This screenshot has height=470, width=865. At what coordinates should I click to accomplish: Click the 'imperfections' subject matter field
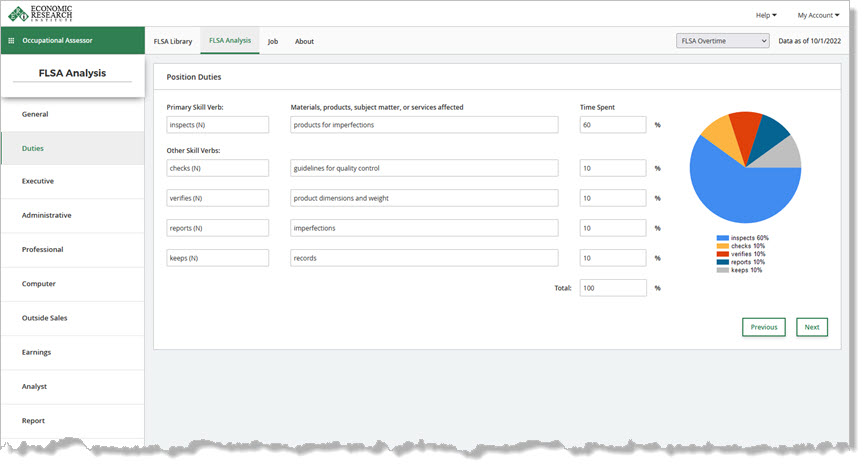tap(424, 228)
